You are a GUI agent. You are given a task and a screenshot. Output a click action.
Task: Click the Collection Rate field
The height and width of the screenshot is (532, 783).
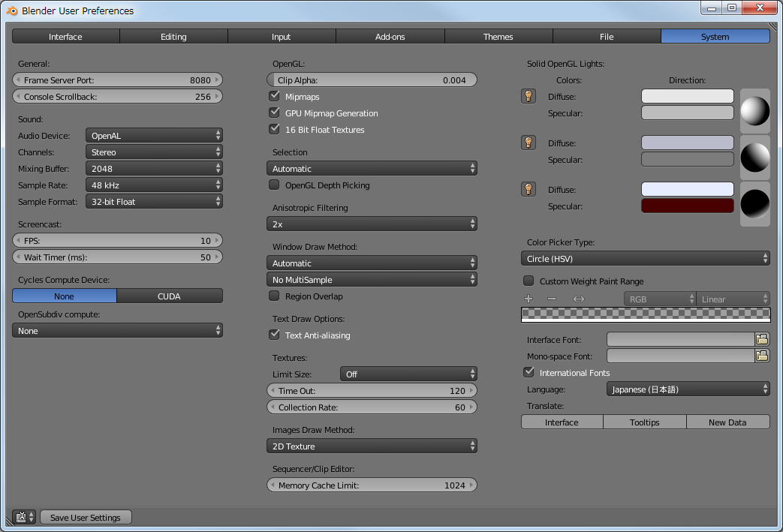372,407
